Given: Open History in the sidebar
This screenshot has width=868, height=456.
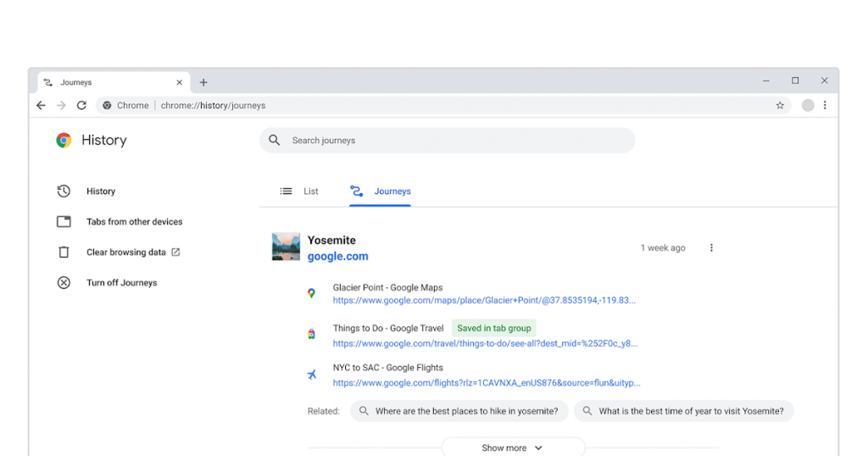Looking at the screenshot, I should 100,192.
